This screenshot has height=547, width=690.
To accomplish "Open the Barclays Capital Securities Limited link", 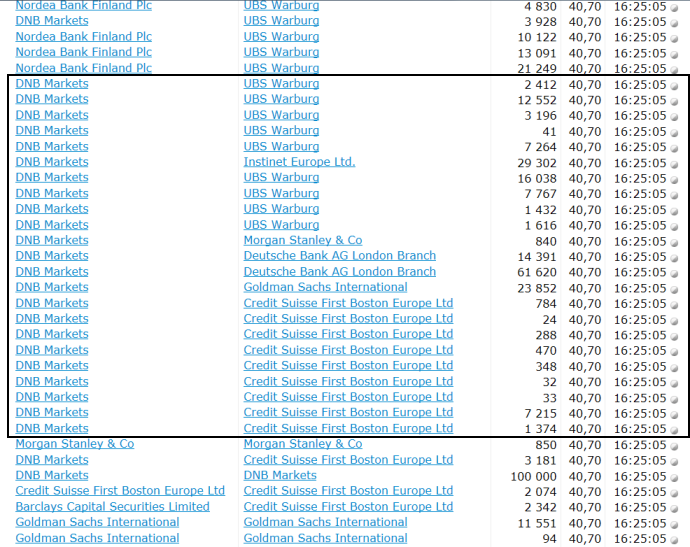I will tap(112, 507).
